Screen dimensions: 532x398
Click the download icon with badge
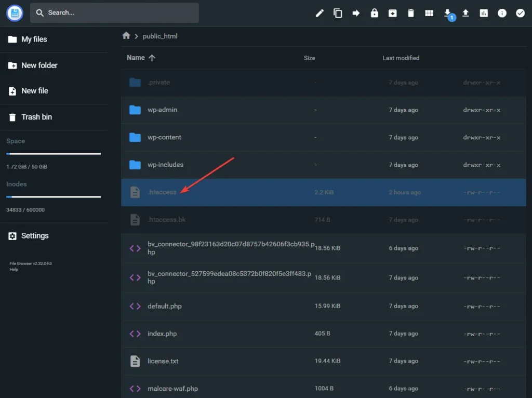(x=447, y=13)
